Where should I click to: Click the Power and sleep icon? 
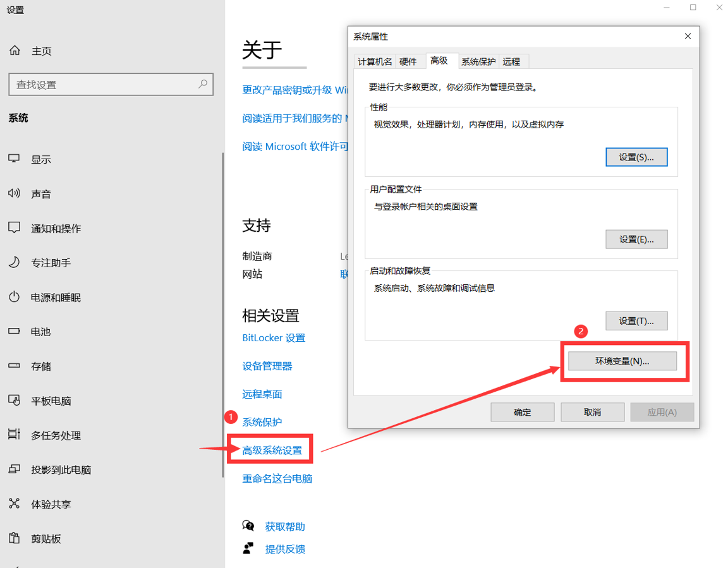(x=14, y=296)
